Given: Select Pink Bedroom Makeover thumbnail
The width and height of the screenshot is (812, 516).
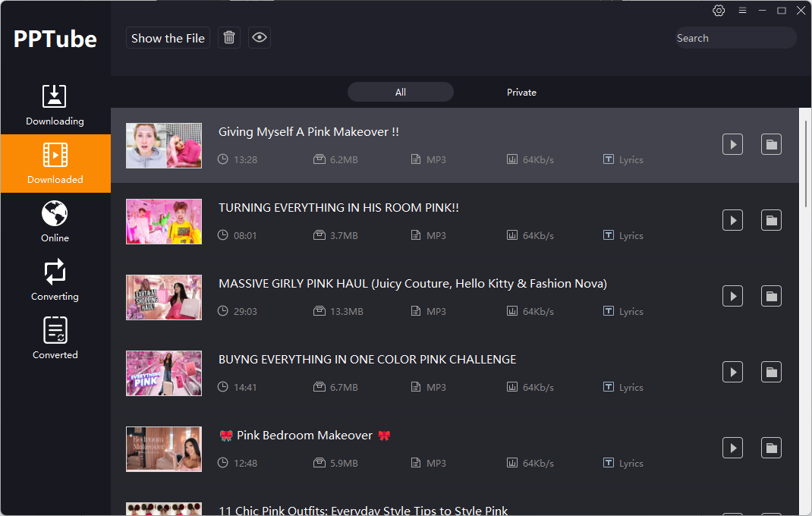Looking at the screenshot, I should tap(164, 449).
